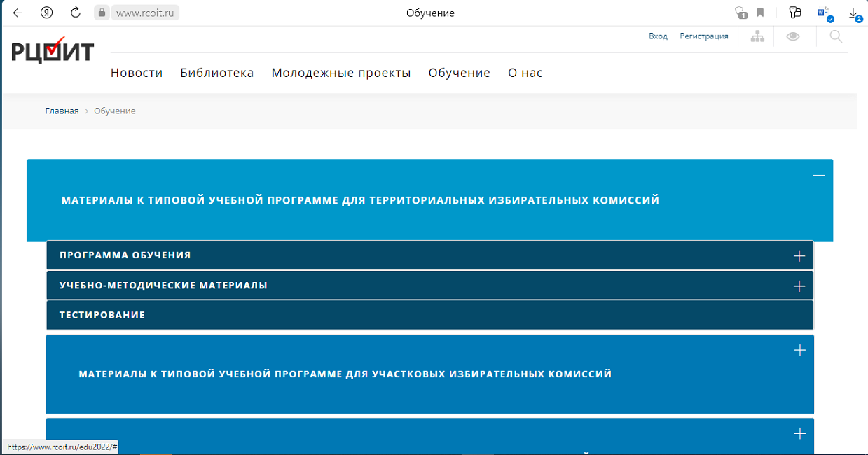Image resolution: width=868 pixels, height=455 pixels.
Task: Open the browser extensions icon
Action: [794, 13]
